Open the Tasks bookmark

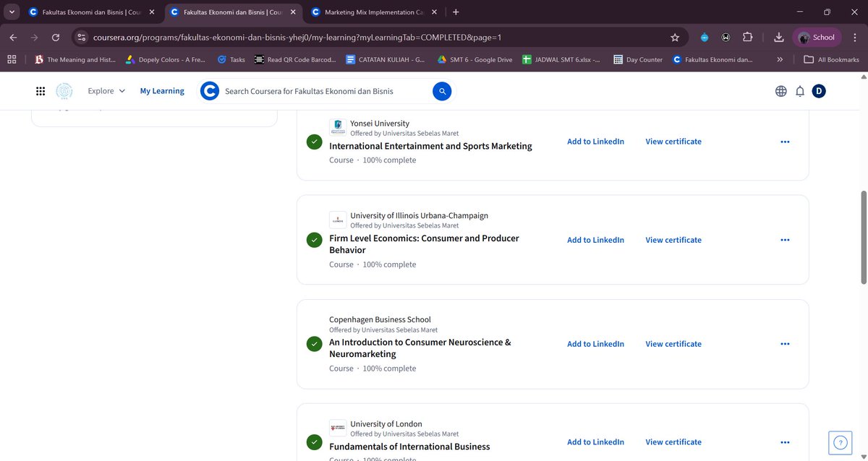(231, 60)
